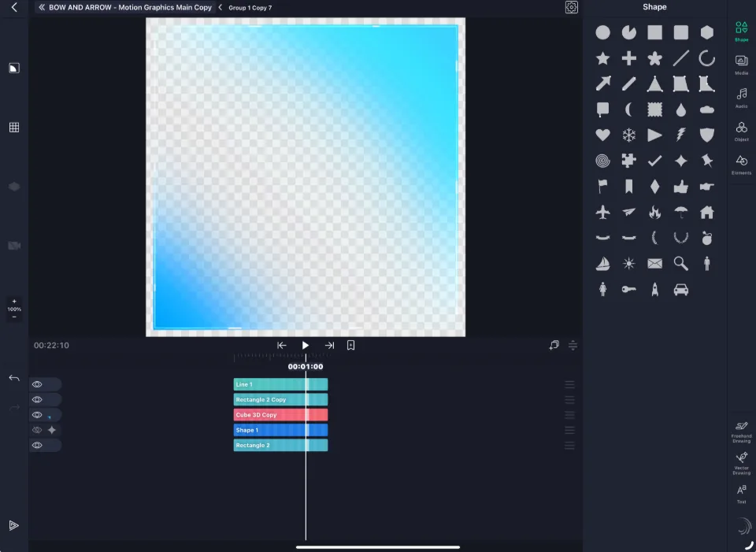Viewport: 756px width, 552px height.
Task: Go back with the top-left arrow
Action: [x=14, y=7]
